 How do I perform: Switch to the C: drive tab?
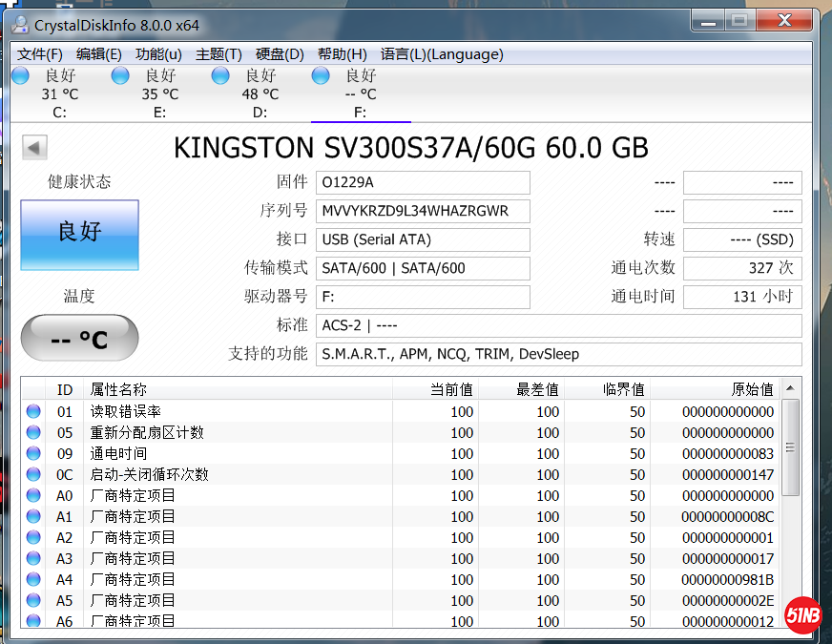tap(59, 92)
